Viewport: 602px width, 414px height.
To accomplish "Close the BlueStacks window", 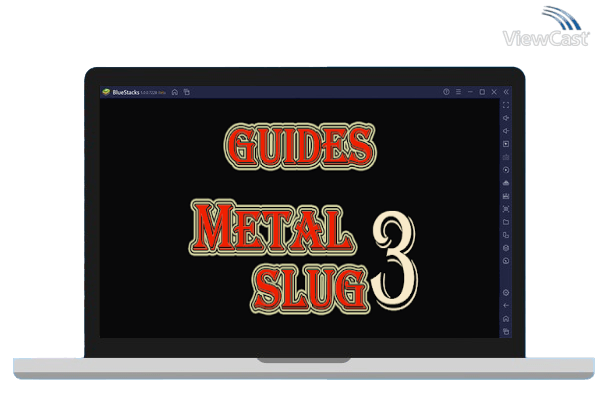I will tap(494, 92).
